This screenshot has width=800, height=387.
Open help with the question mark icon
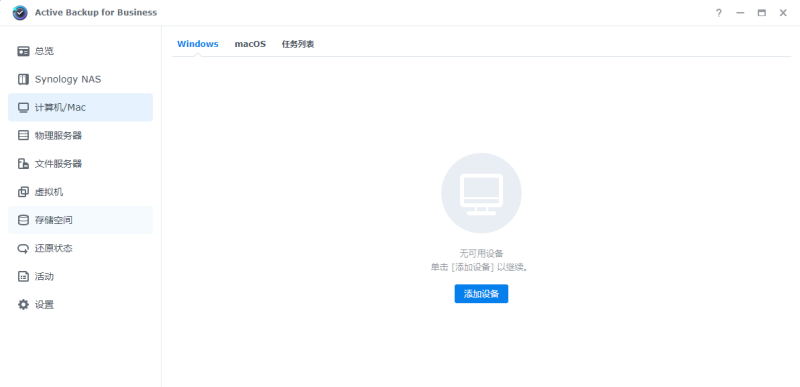coord(718,13)
